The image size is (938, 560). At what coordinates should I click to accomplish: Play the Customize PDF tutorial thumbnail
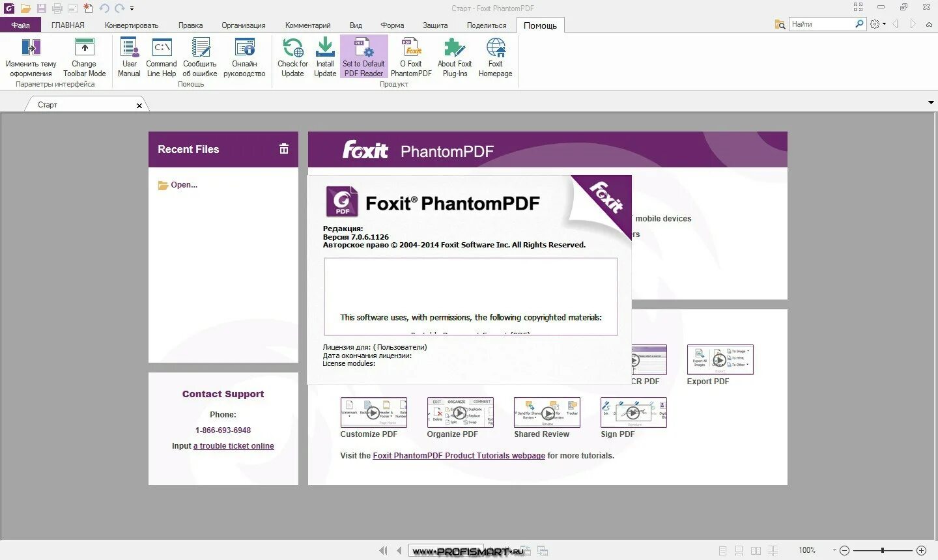[x=373, y=412]
